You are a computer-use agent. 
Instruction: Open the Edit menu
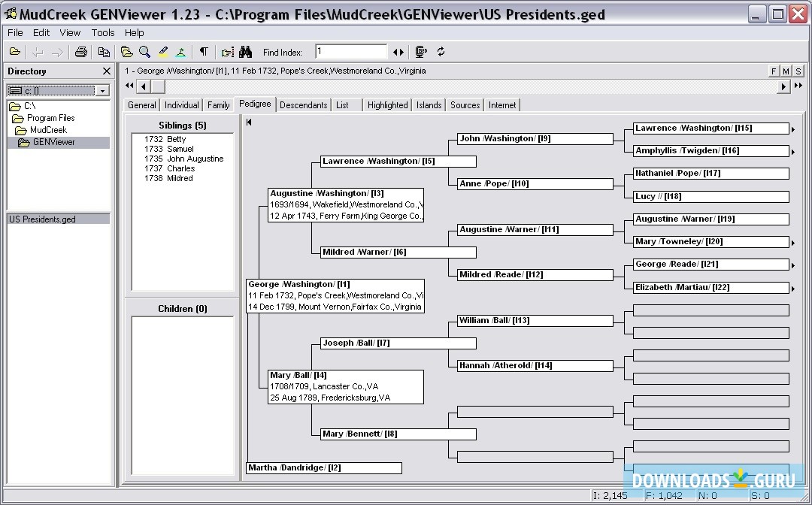(x=41, y=32)
